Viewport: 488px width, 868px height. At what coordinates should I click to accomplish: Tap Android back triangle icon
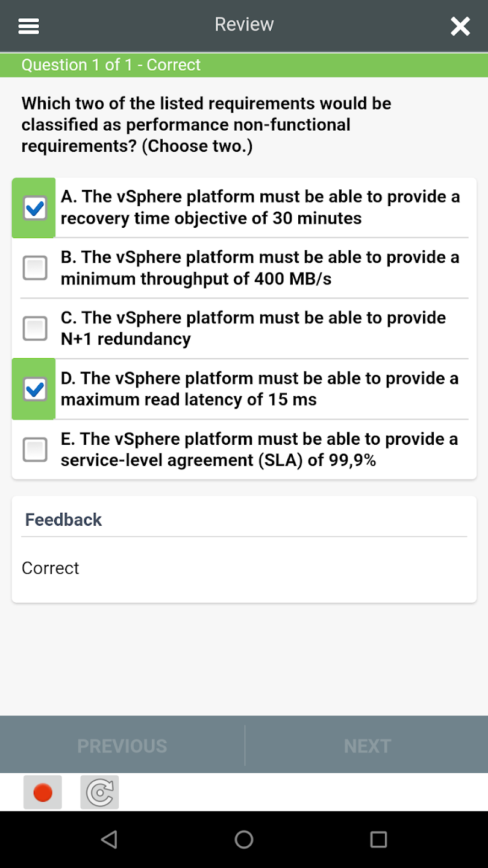[109, 839]
